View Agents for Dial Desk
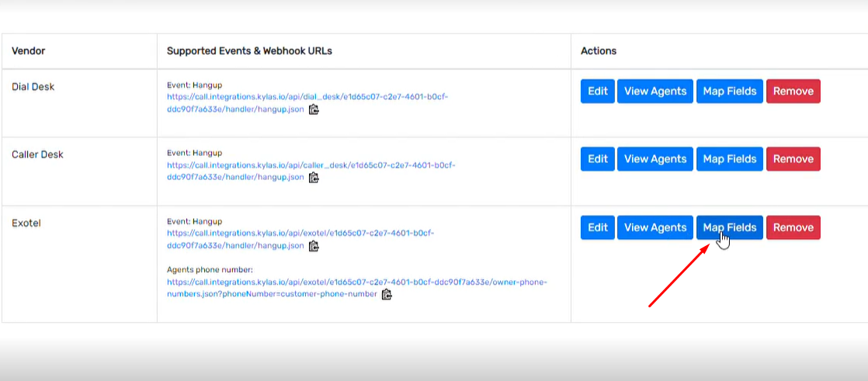This screenshot has height=381, width=868. 655,92
